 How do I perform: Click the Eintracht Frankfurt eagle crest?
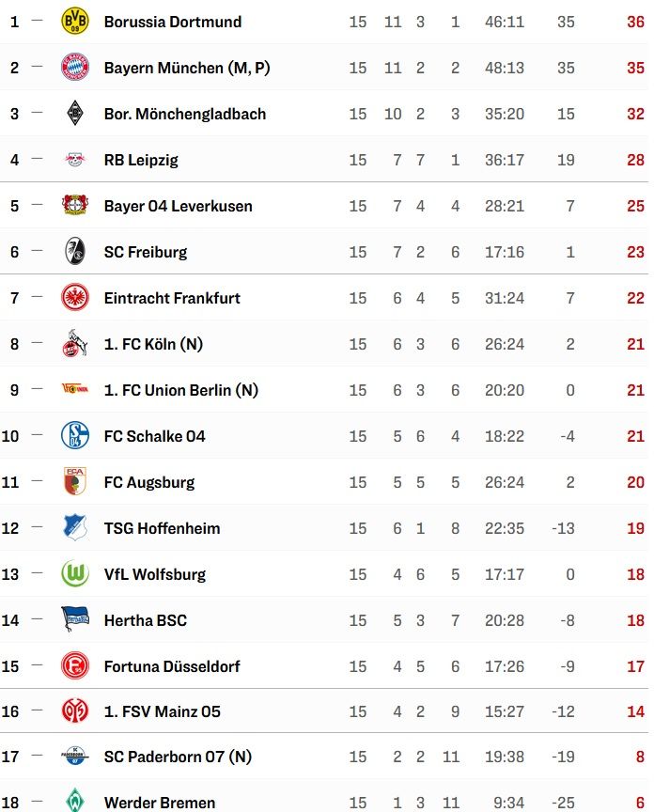click(75, 298)
